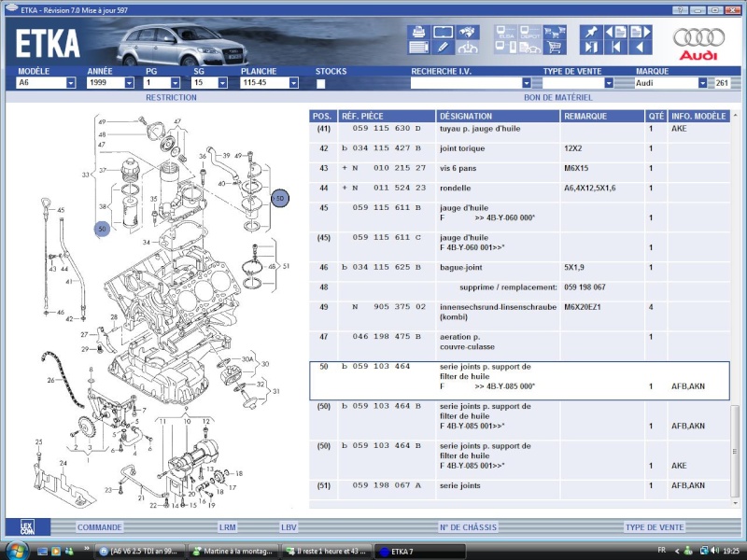The width and height of the screenshot is (747, 560).
Task: Click the BON DE MATÉRIEL tab label
Action: click(558, 97)
